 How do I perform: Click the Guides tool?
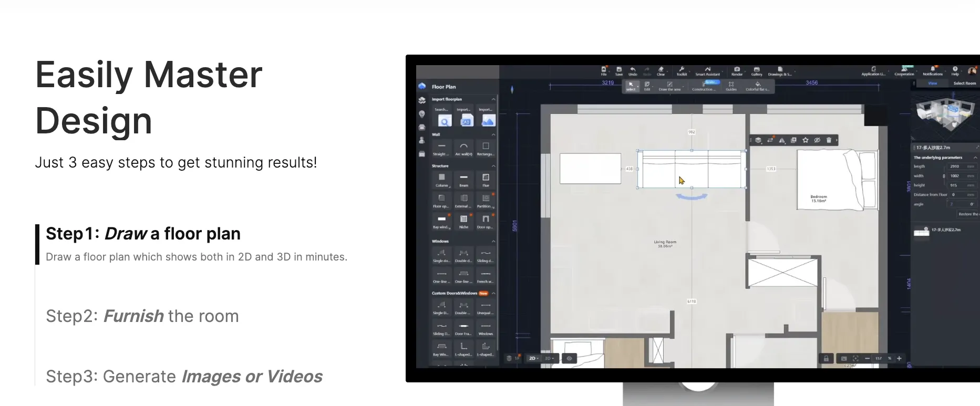point(731,86)
